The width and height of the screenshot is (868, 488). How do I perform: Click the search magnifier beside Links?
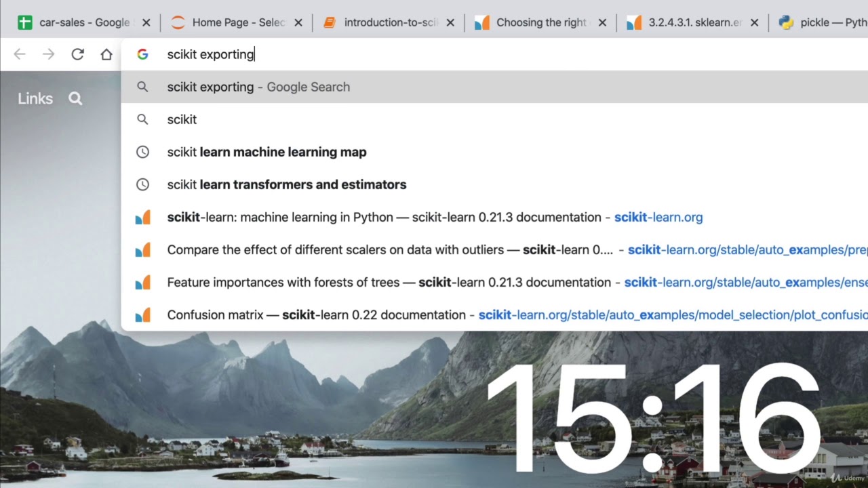75,99
